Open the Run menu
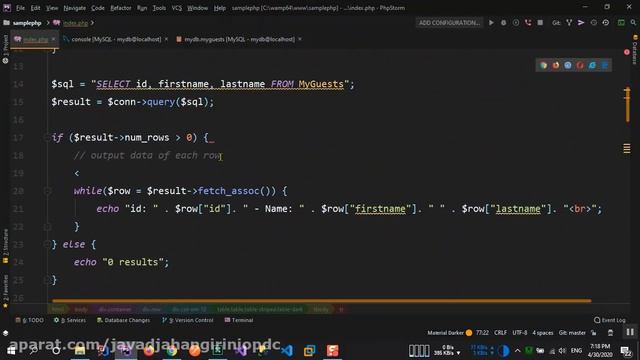 click(x=142, y=8)
